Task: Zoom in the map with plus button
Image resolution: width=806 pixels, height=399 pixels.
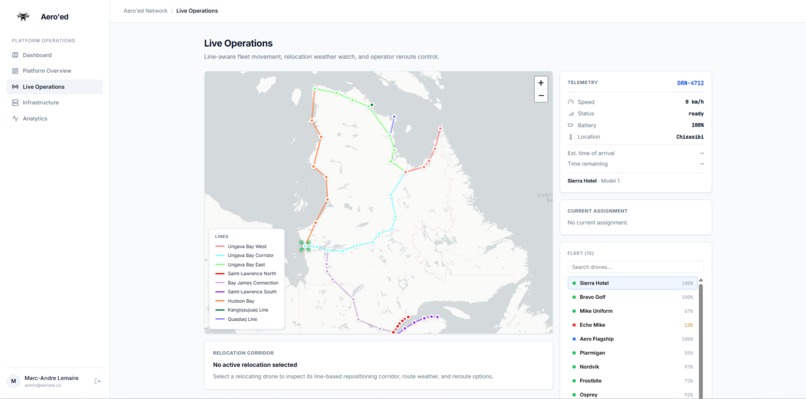Action: [541, 83]
